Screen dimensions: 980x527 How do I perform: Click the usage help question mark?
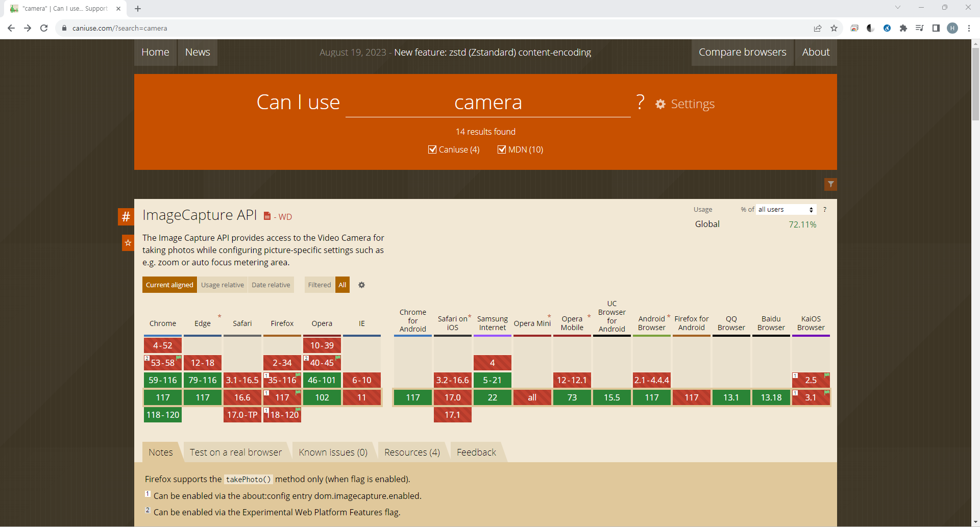coord(825,210)
